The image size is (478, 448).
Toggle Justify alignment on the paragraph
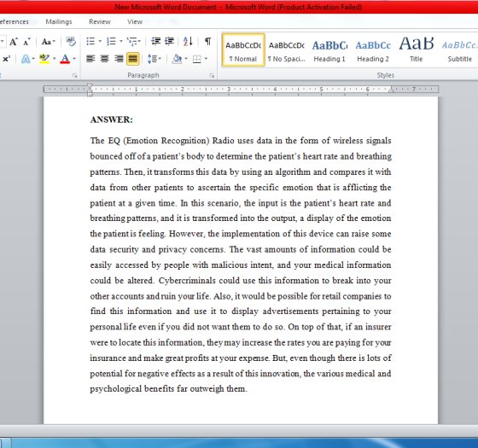(133, 59)
